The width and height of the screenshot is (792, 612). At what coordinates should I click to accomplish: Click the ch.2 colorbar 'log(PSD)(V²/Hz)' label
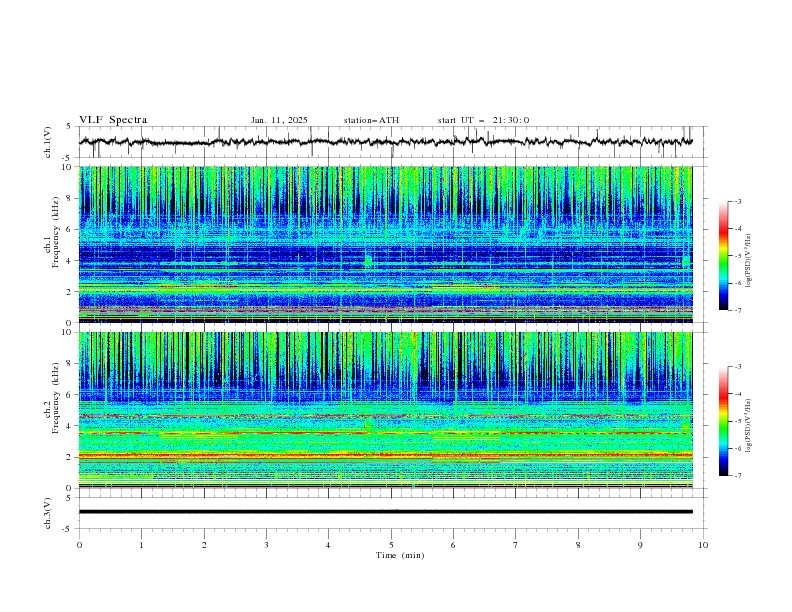749,426
